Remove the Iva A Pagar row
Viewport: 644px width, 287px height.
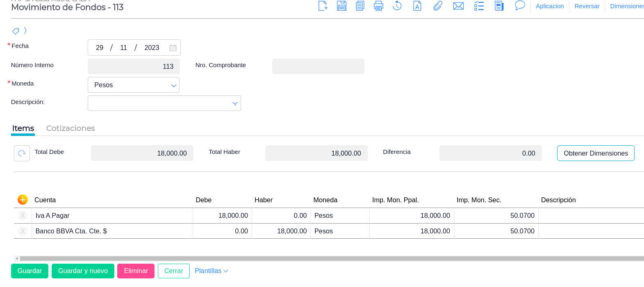pyautogui.click(x=23, y=215)
